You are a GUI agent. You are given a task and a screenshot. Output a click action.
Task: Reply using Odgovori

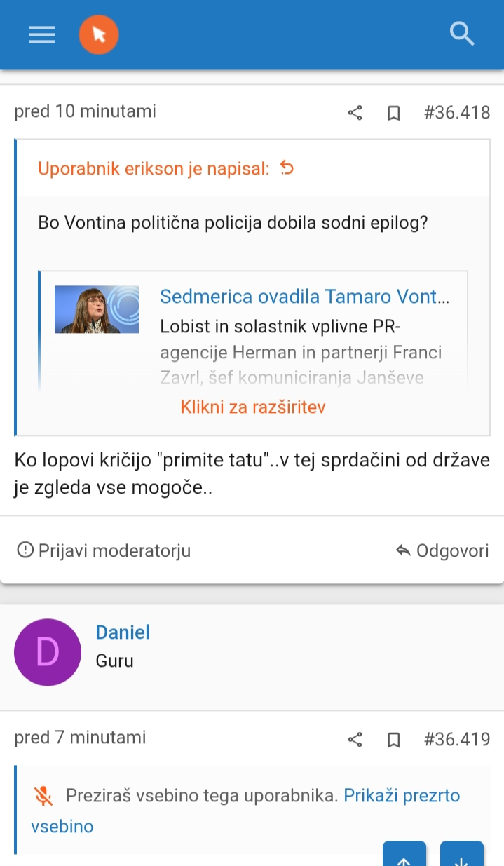click(x=442, y=550)
